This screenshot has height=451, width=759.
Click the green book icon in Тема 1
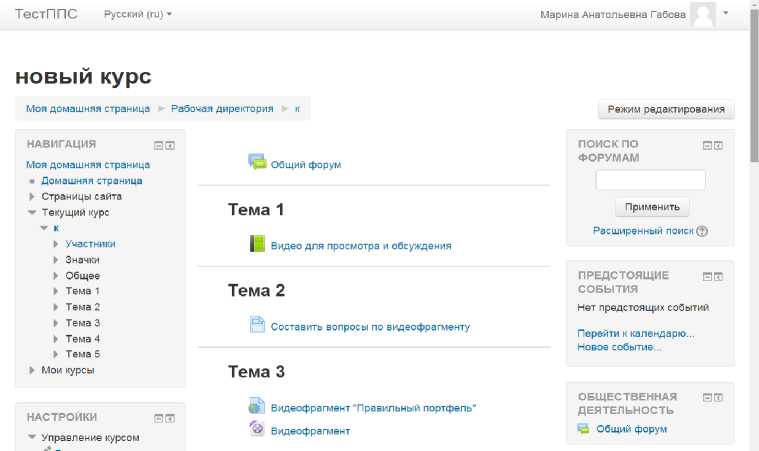257,244
